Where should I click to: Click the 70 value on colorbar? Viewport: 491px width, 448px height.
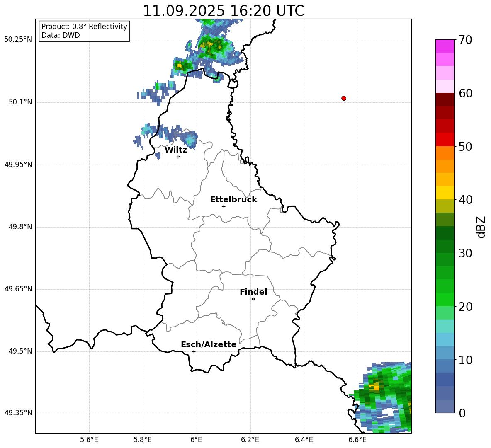(x=465, y=40)
